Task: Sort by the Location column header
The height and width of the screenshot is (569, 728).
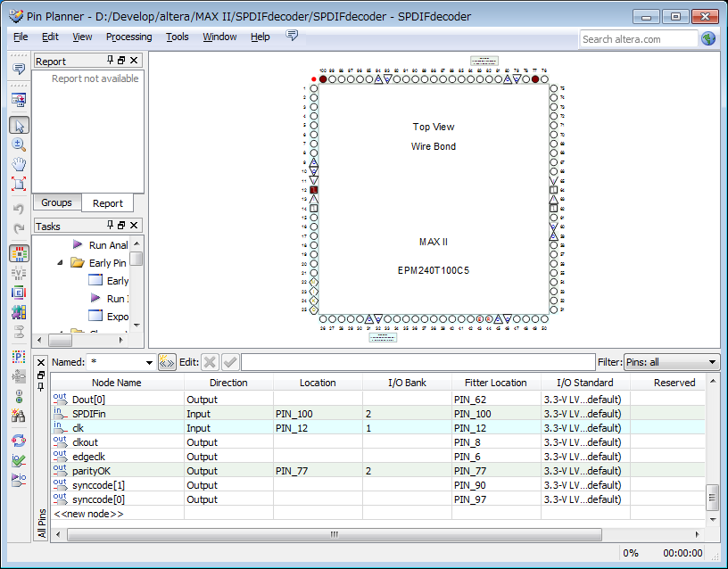Action: [318, 383]
